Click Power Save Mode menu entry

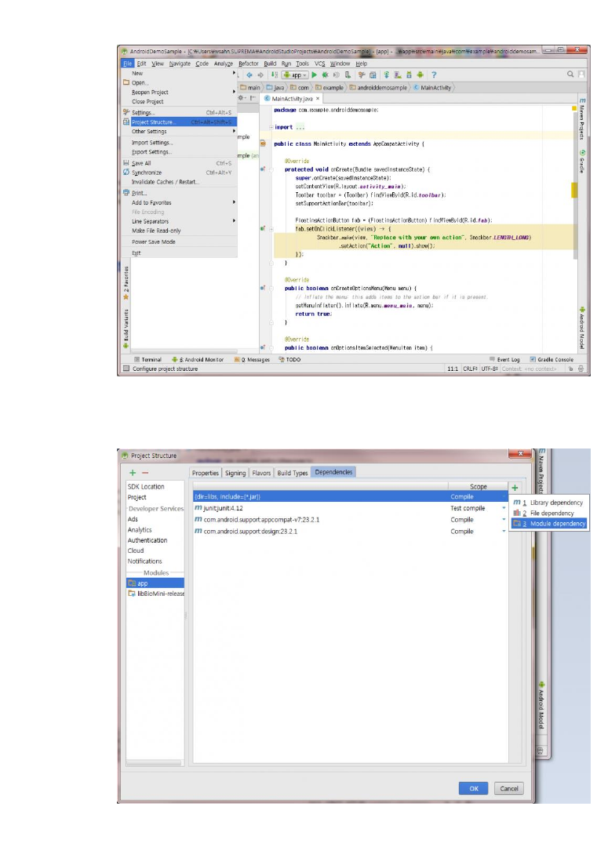click(180, 242)
